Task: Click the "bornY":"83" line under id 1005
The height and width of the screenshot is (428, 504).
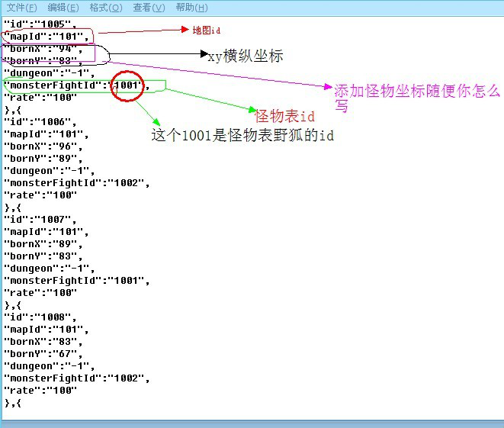Action: tap(43, 61)
